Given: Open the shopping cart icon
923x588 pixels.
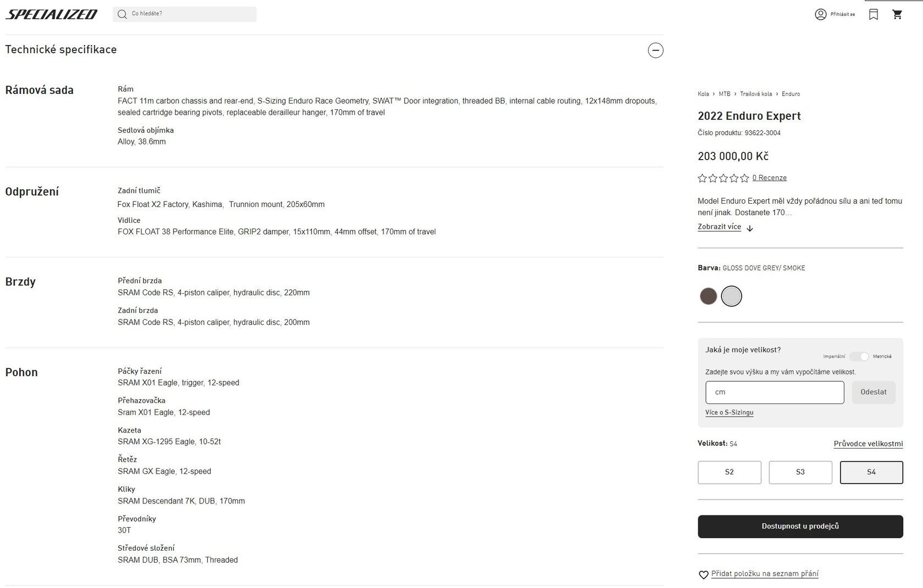Looking at the screenshot, I should (x=897, y=14).
